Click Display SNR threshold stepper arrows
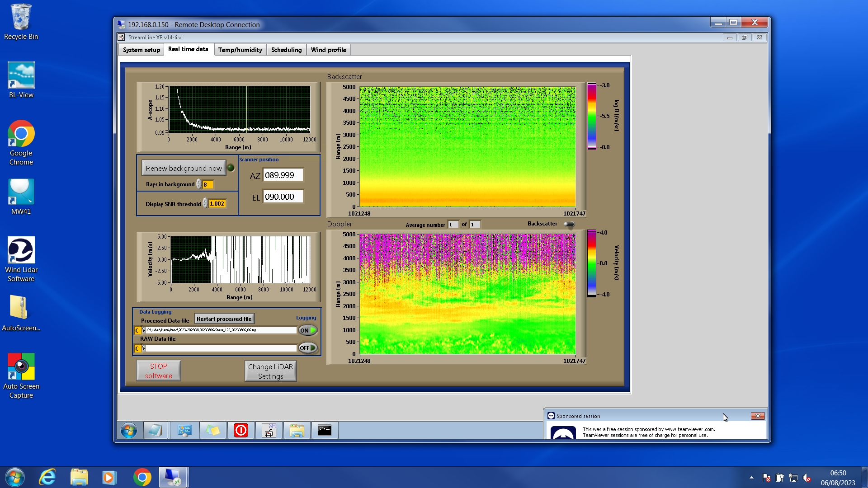Image resolution: width=868 pixels, height=488 pixels. (205, 204)
